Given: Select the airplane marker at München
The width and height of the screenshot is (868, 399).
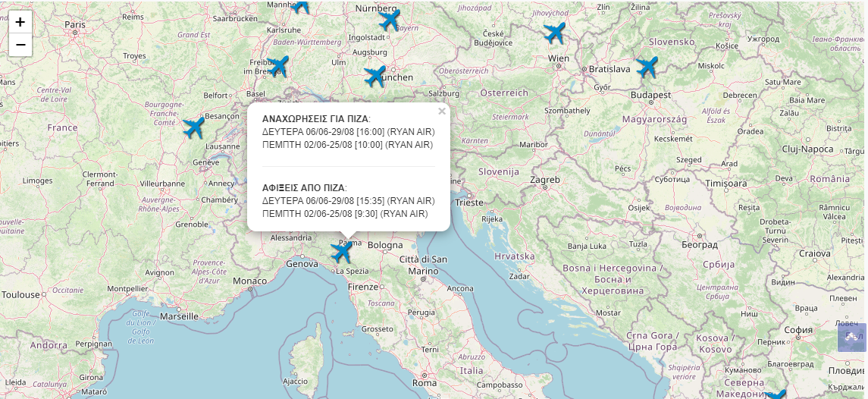Looking at the screenshot, I should [374, 75].
